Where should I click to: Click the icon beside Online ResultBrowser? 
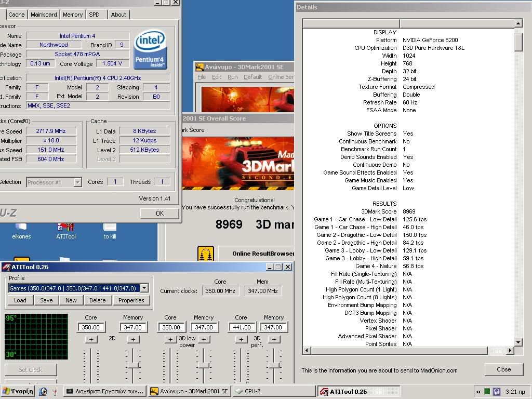(206, 254)
